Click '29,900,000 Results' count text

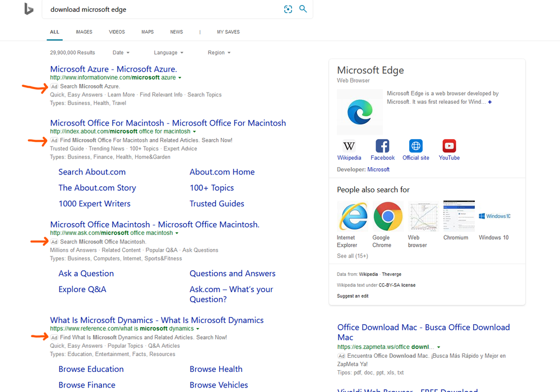pyautogui.click(x=72, y=53)
